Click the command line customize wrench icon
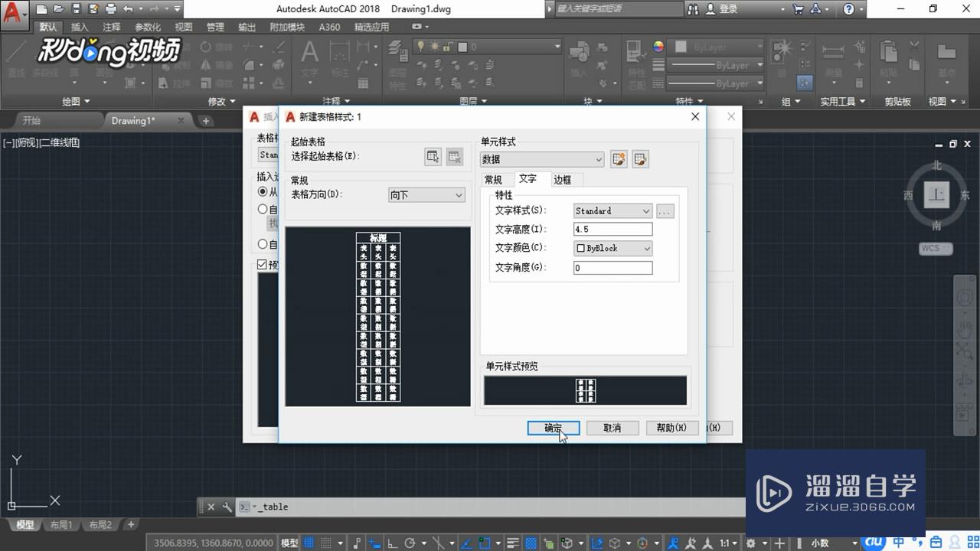Screen dimensions: 980x551 coord(227,507)
